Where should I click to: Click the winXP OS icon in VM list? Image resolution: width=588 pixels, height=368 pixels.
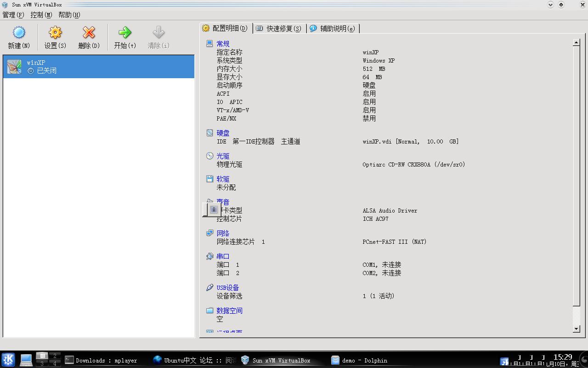(x=14, y=67)
